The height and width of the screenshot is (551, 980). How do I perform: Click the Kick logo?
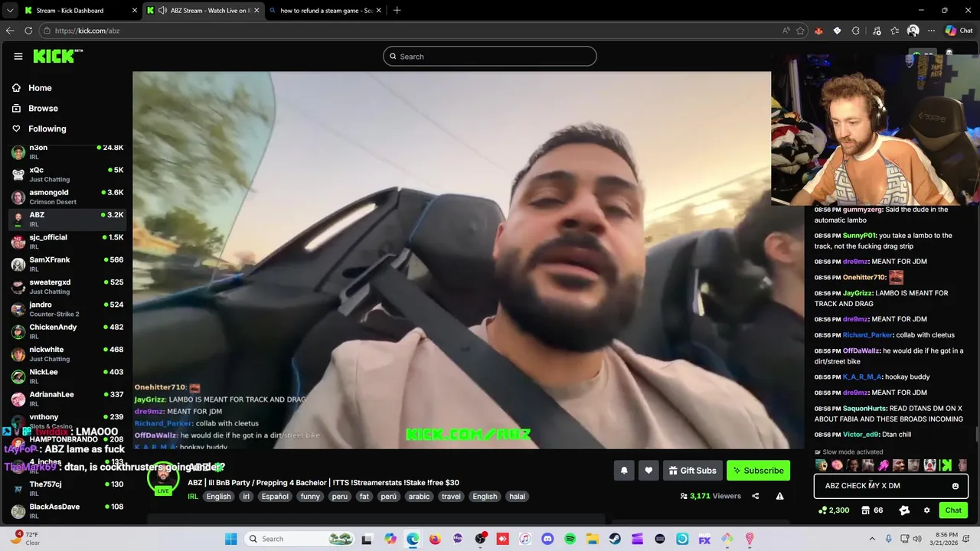tap(58, 56)
